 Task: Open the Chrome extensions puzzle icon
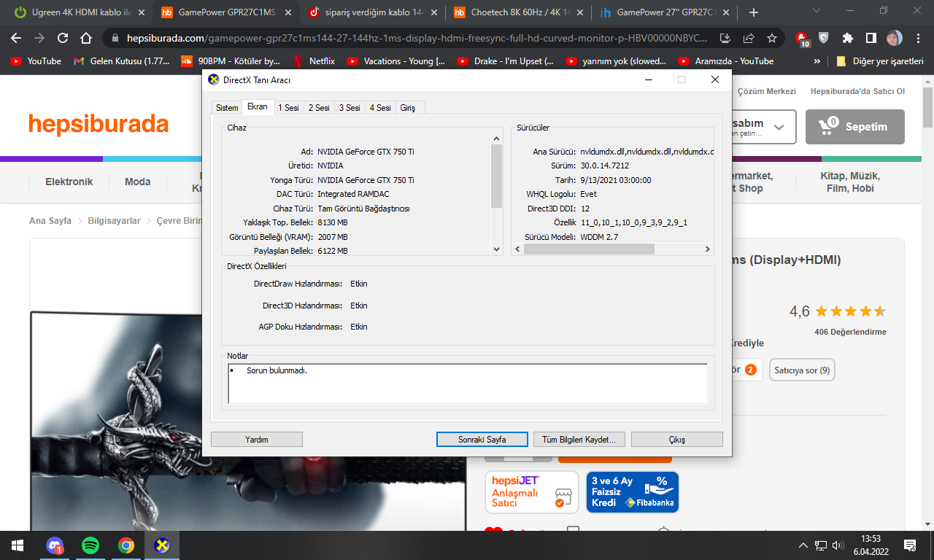point(847,38)
